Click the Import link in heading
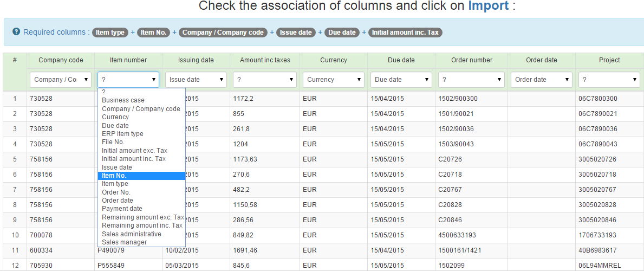The width and height of the screenshot is (644, 271). (x=488, y=6)
